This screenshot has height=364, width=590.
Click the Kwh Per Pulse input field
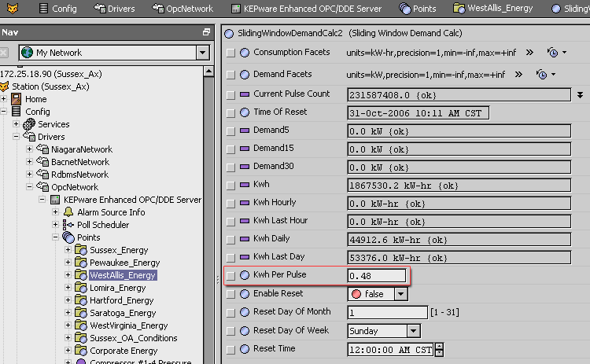[x=378, y=276]
